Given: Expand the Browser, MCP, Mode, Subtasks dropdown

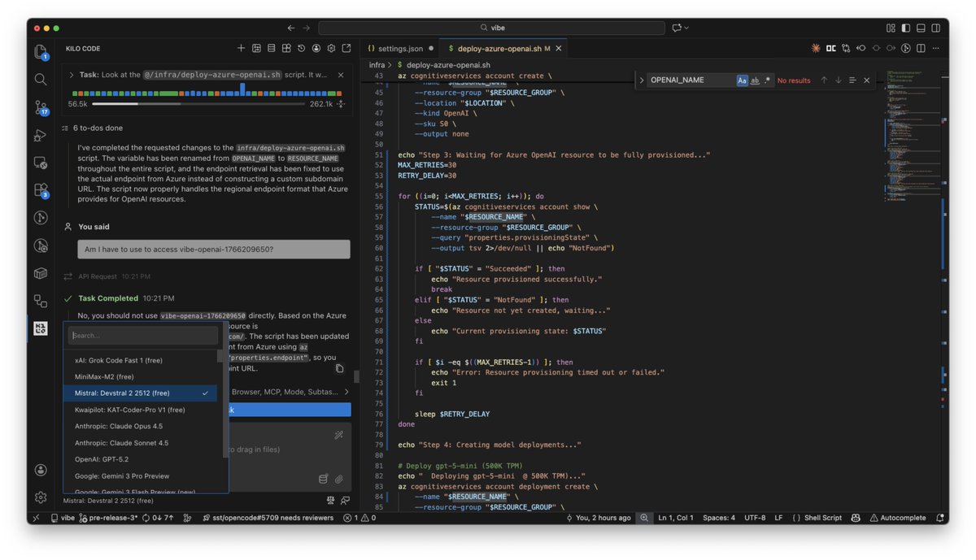Looking at the screenshot, I should click(345, 392).
